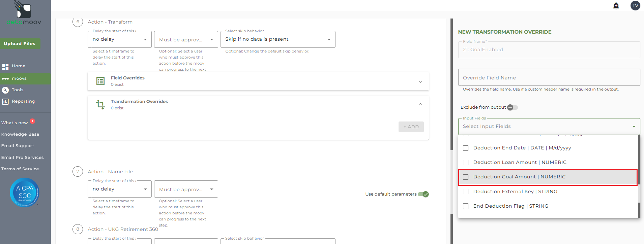This screenshot has height=244, width=644.
Task: Open the Home menu item
Action: pyautogui.click(x=19, y=66)
